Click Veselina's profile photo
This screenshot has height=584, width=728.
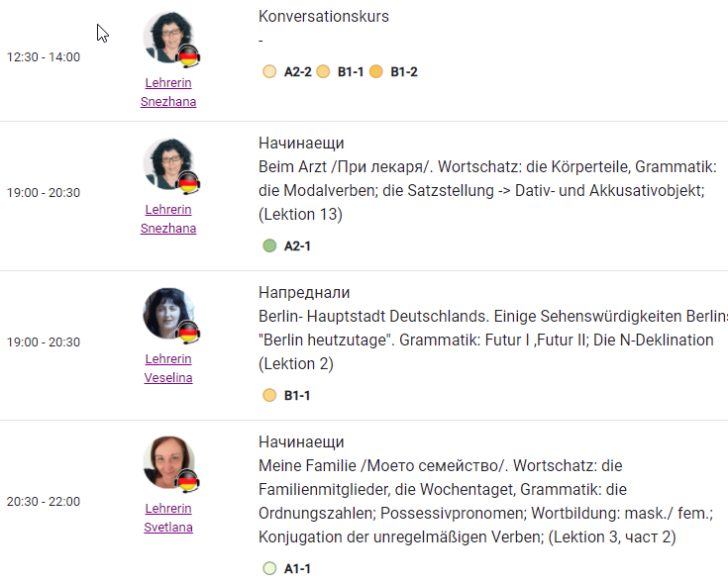coord(168,313)
